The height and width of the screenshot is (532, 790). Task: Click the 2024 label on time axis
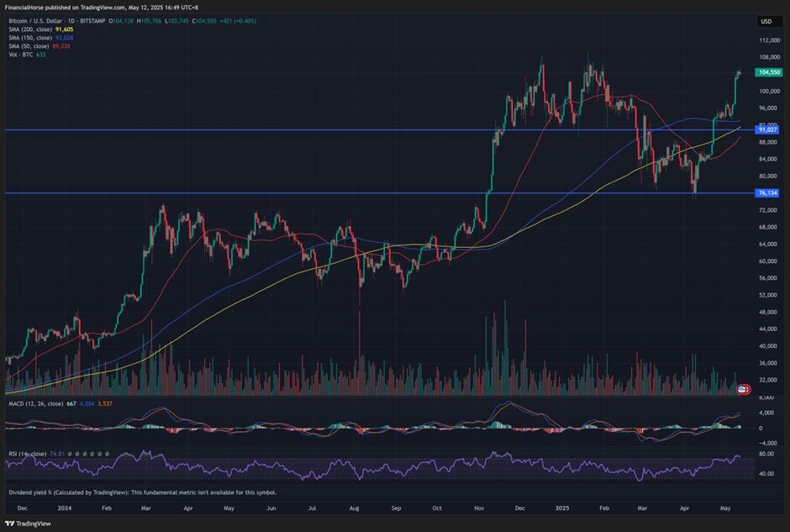point(64,508)
